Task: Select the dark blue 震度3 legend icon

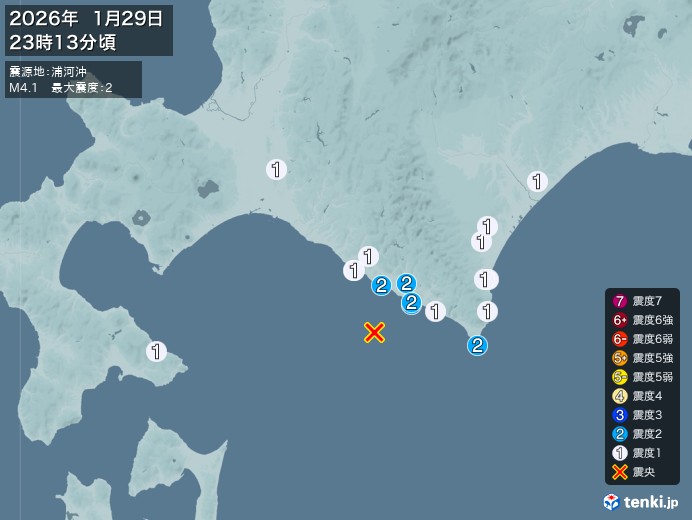Action: 620,415
